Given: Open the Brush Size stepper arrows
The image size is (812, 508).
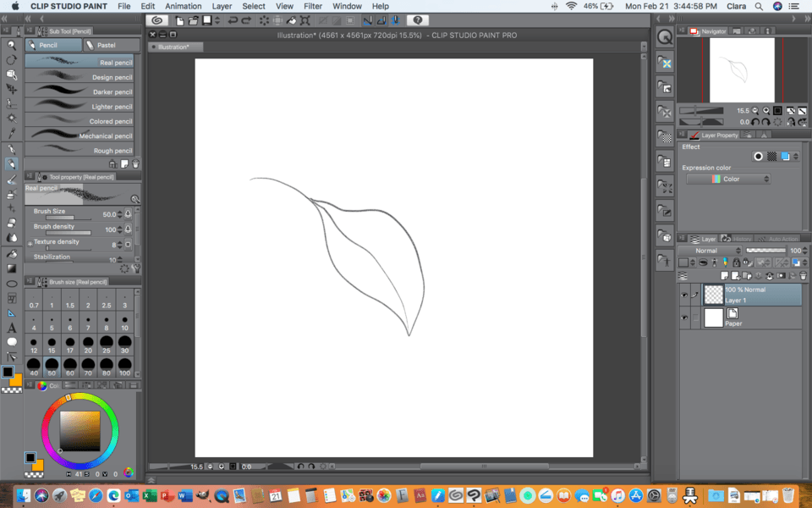Looking at the screenshot, I should point(118,214).
